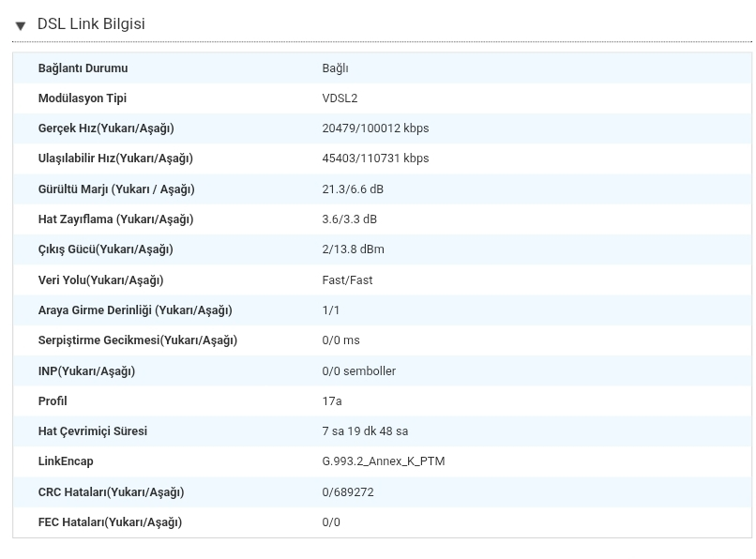756x559 pixels.
Task: Click the Serpiştirme Gecikmesi label
Action: pos(138,340)
